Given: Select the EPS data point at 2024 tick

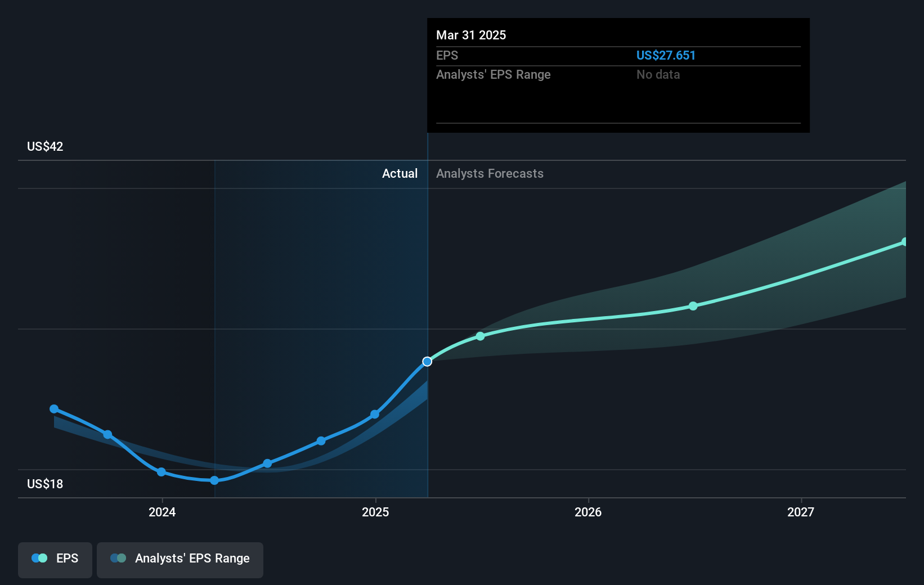Looking at the screenshot, I should (x=161, y=472).
